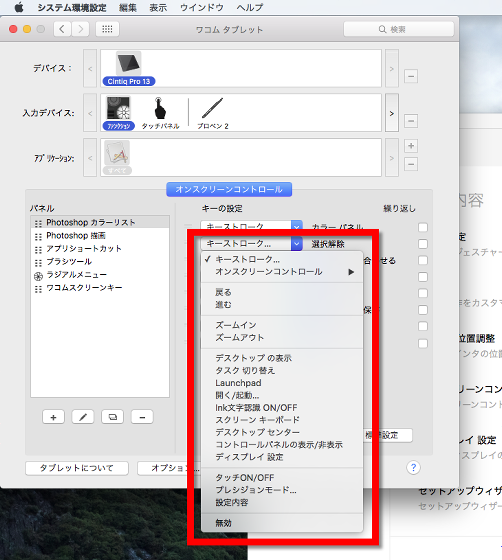Click the 検索 search field
Viewport: 502px width, 560px height.
click(x=399, y=29)
